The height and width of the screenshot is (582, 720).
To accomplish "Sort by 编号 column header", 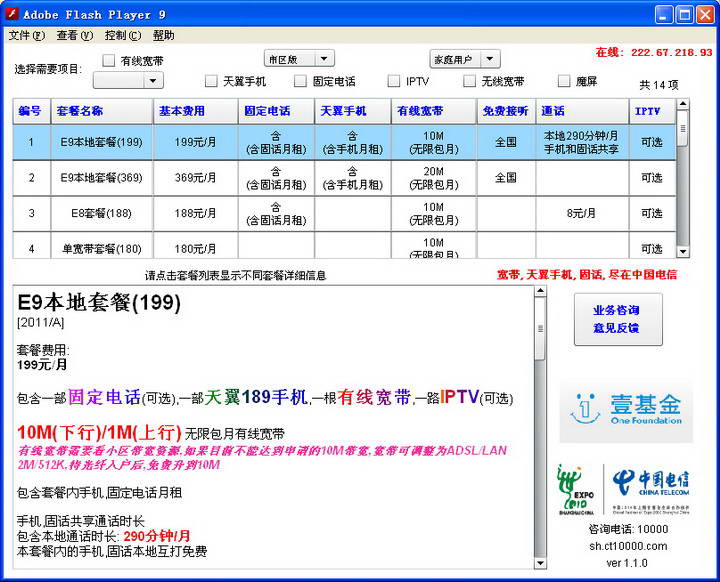I will (31, 111).
